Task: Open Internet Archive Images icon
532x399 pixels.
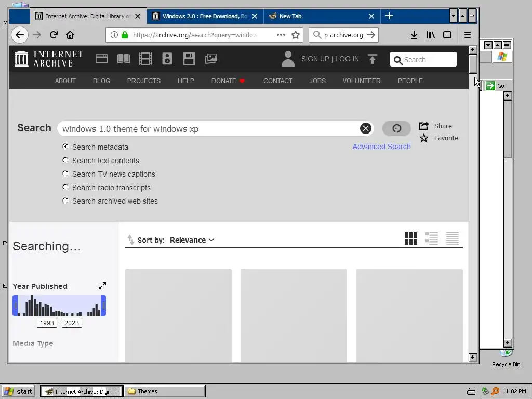Action: (211, 59)
